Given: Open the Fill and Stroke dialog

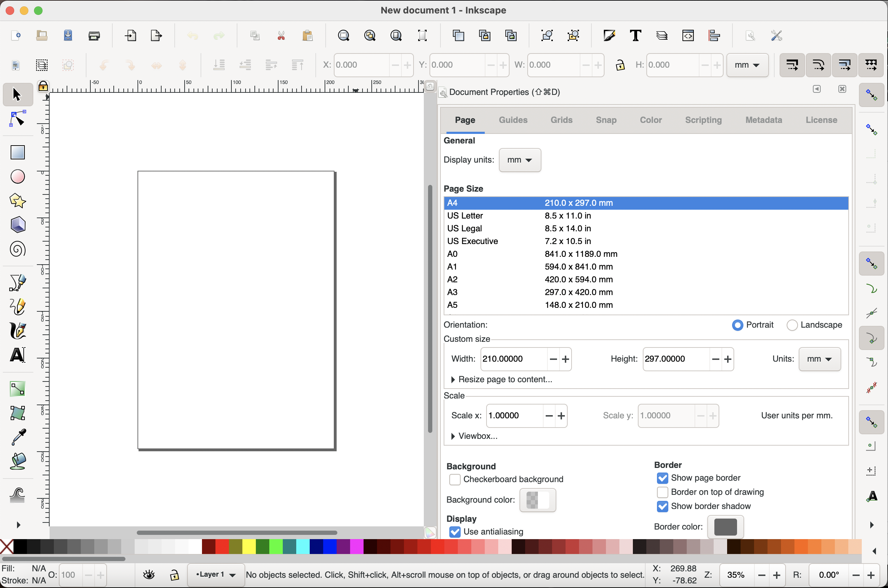Looking at the screenshot, I should point(609,35).
